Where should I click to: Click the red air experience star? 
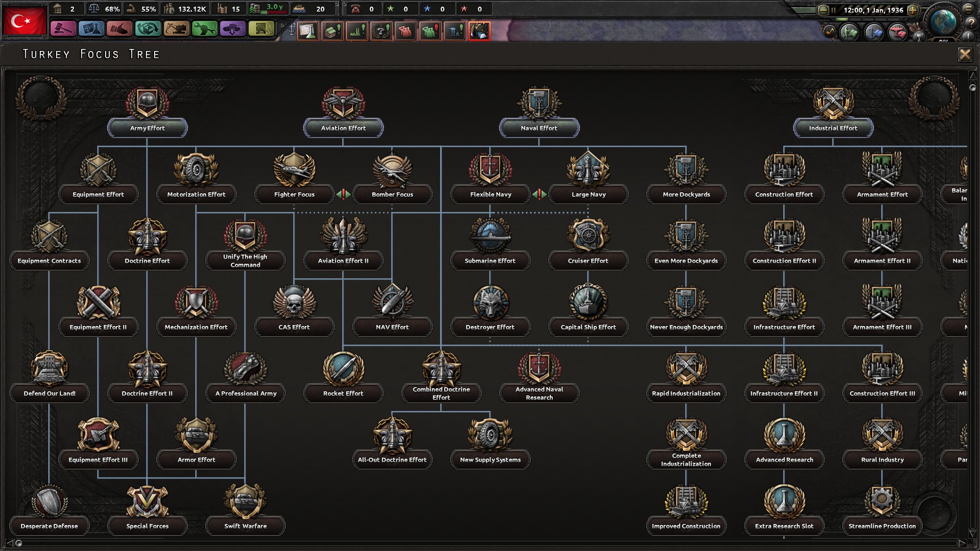tap(464, 9)
